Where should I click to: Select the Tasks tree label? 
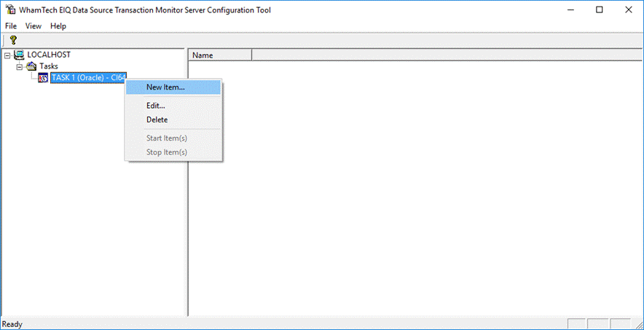click(x=49, y=66)
